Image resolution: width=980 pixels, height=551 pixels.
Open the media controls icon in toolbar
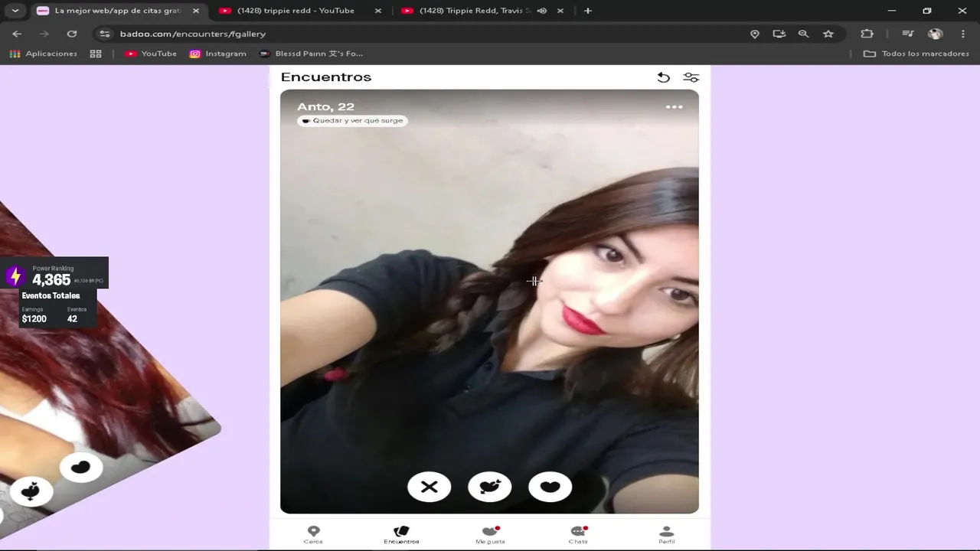pos(908,34)
